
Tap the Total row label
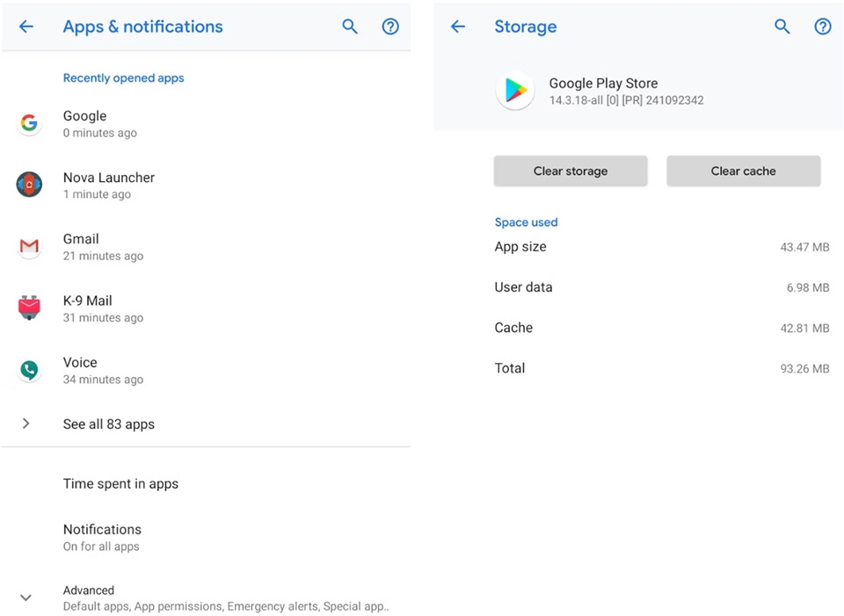point(510,368)
